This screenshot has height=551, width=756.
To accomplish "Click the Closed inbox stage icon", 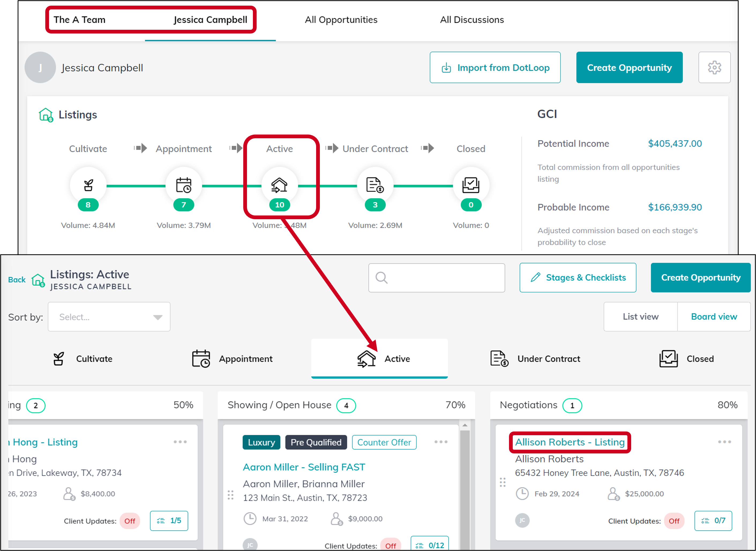I will tap(471, 185).
